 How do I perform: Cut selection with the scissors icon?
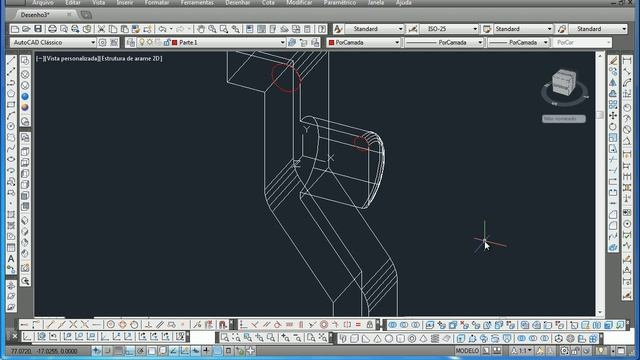point(101,29)
